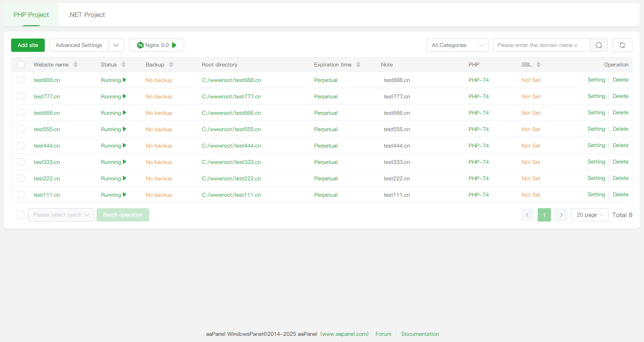The image size is (644, 342).
Task: Toggle the select-all checkbox in header
Action: coord(21,65)
